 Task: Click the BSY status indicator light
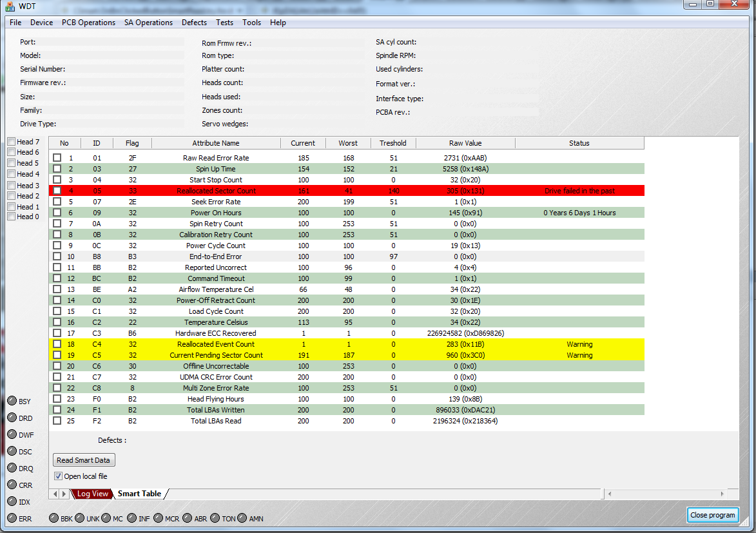coord(12,401)
